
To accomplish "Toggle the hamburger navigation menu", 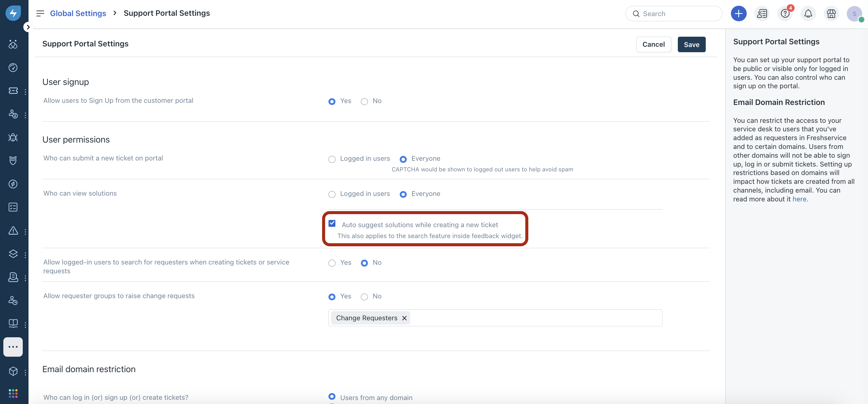I will point(40,13).
